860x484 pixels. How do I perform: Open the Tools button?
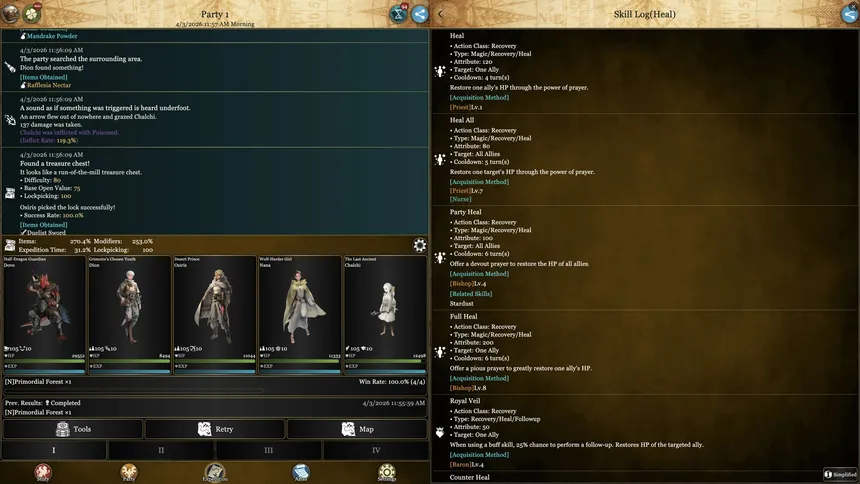pyautogui.click(x=72, y=429)
